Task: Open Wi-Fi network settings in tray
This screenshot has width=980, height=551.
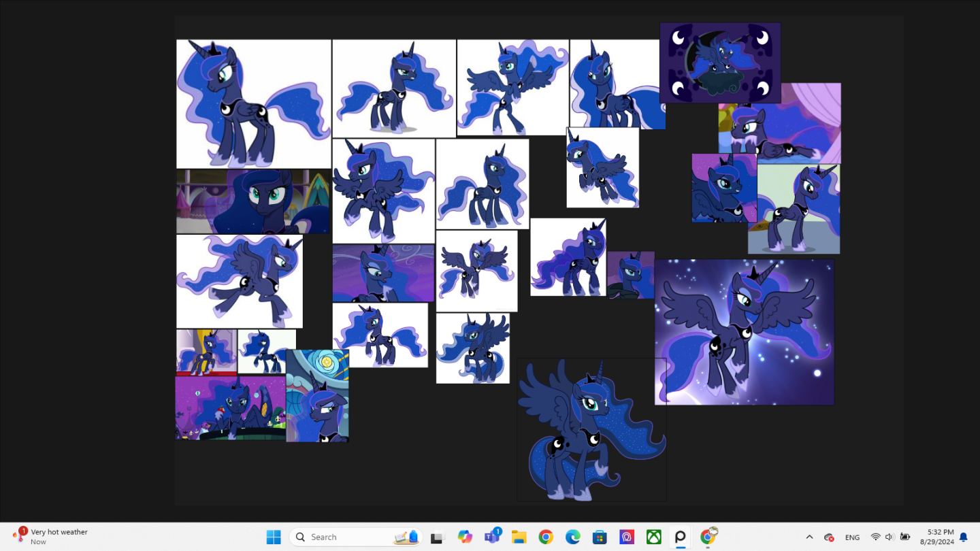Action: [x=875, y=537]
